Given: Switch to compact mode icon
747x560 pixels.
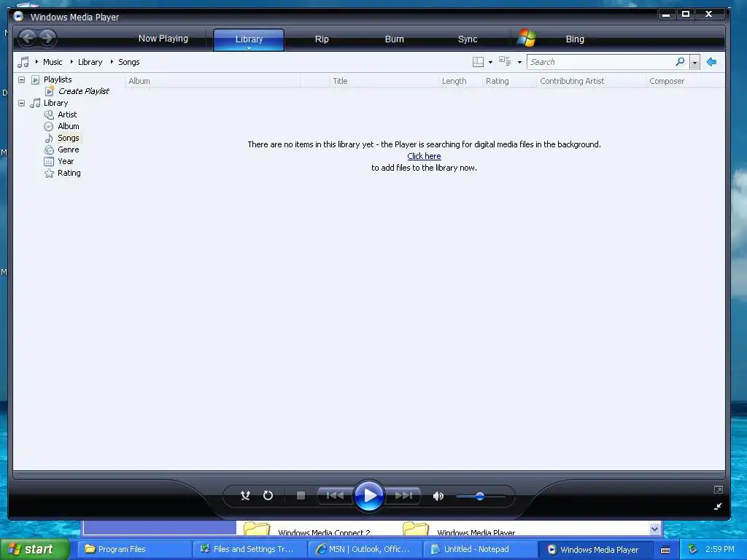Looking at the screenshot, I should 718,506.
